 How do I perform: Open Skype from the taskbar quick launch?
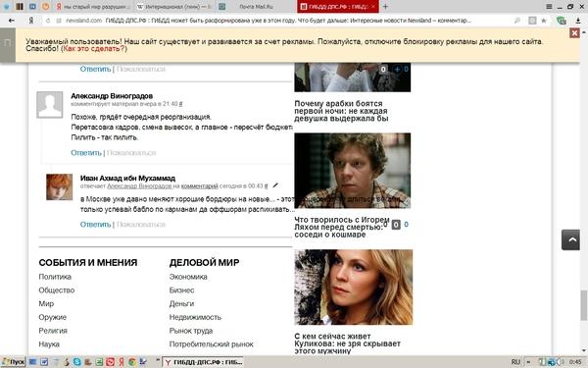(76, 362)
